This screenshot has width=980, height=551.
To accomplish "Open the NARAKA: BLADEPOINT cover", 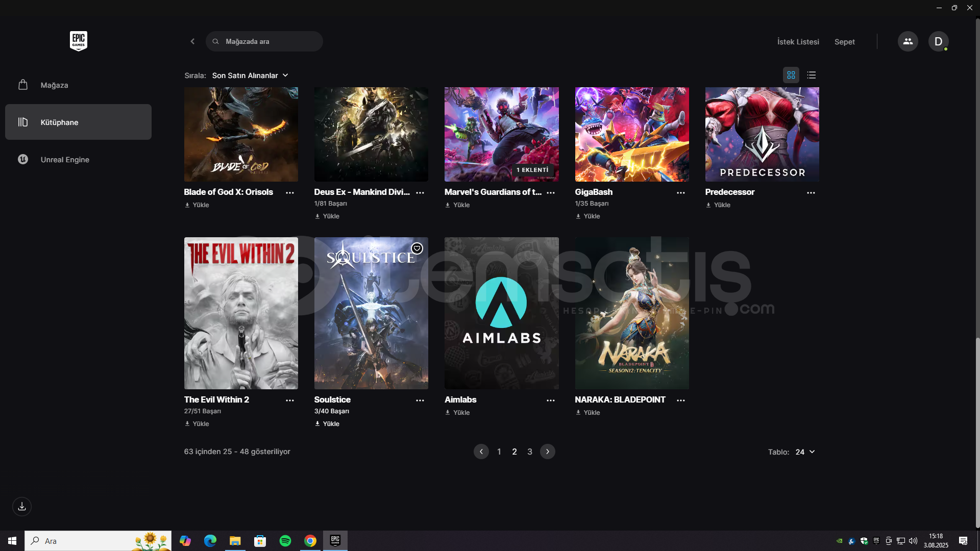I will [632, 313].
